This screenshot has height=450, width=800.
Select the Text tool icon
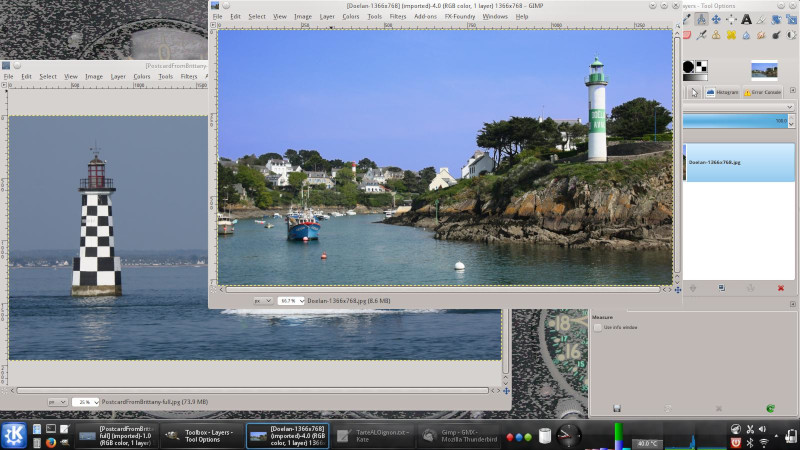746,19
